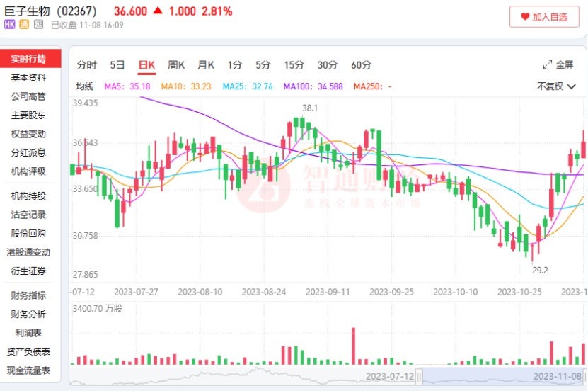This screenshot has height=391, width=588.
Task: Open the 财务指标 sidebar link
Action: (x=28, y=295)
